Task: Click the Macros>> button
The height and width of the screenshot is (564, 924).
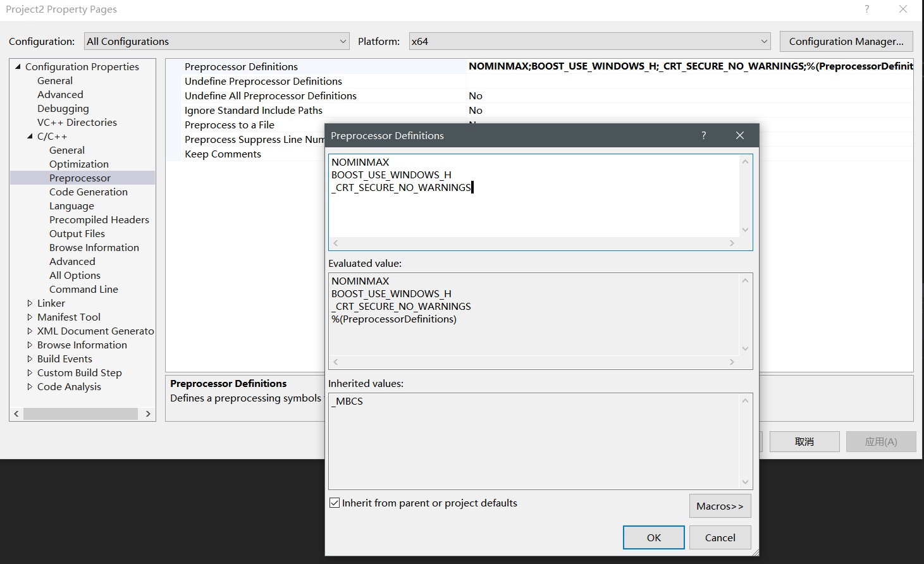Action: pyautogui.click(x=720, y=506)
